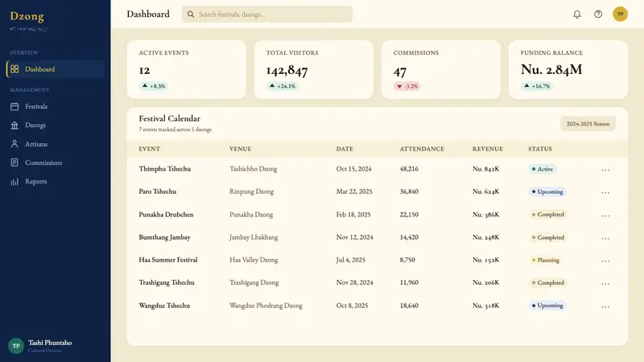Viewport: 644px width, 362px height.
Task: Click the Active Events +8.3% trend badge
Action: click(x=153, y=86)
